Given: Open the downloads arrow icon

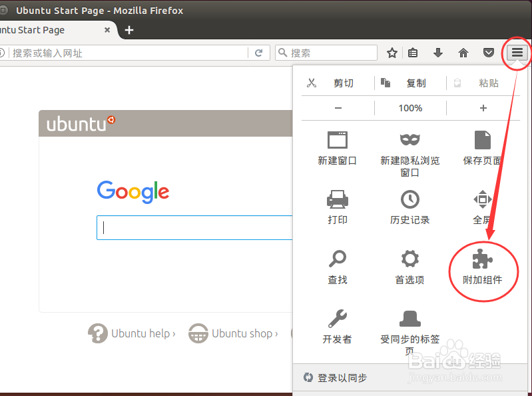Looking at the screenshot, I should pos(438,53).
